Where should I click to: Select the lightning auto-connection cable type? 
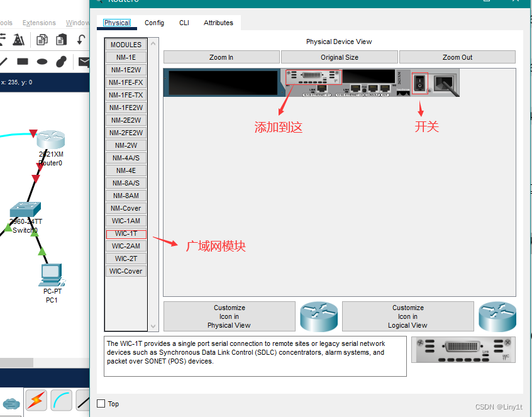36,400
